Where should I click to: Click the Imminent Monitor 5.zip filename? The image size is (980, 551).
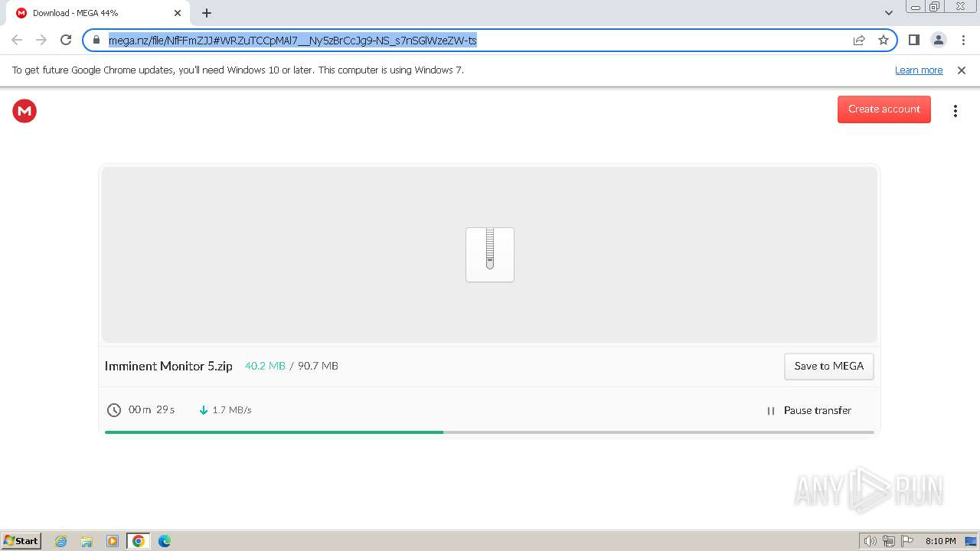tap(168, 366)
